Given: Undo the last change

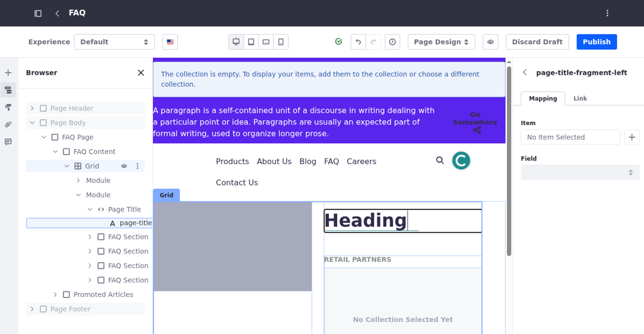Looking at the screenshot, I should [x=358, y=42].
